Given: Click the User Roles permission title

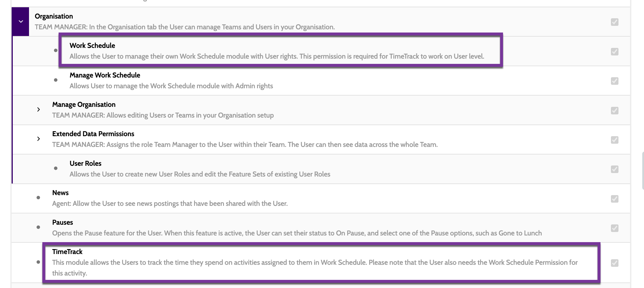Looking at the screenshot, I should (85, 163).
